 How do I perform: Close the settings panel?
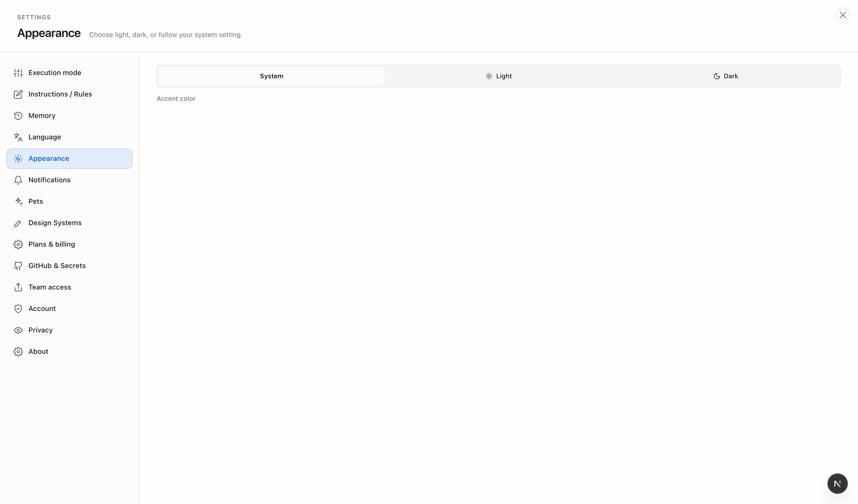click(843, 15)
